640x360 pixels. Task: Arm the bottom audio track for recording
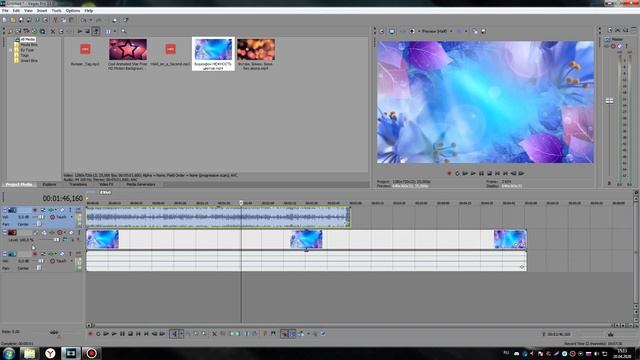35,253
